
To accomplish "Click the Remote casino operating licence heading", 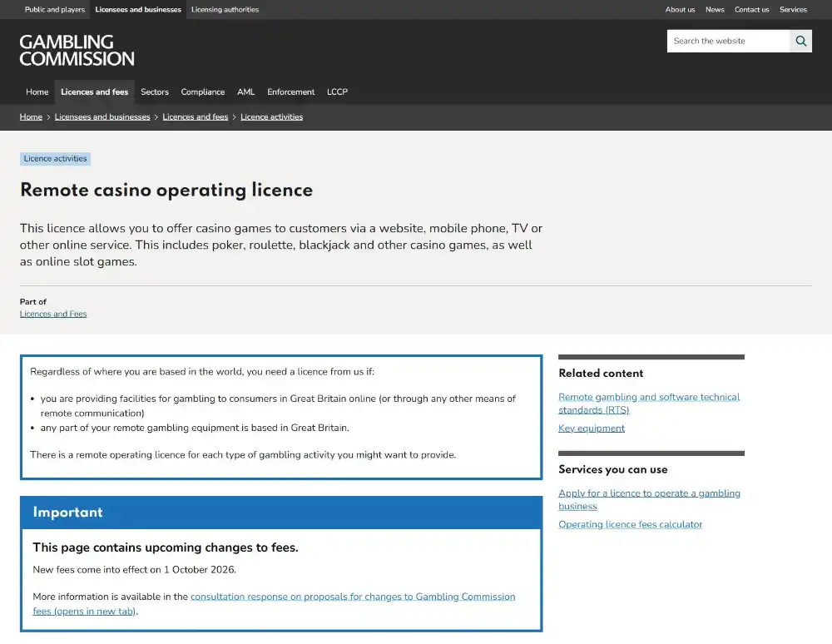I will click(x=166, y=190).
